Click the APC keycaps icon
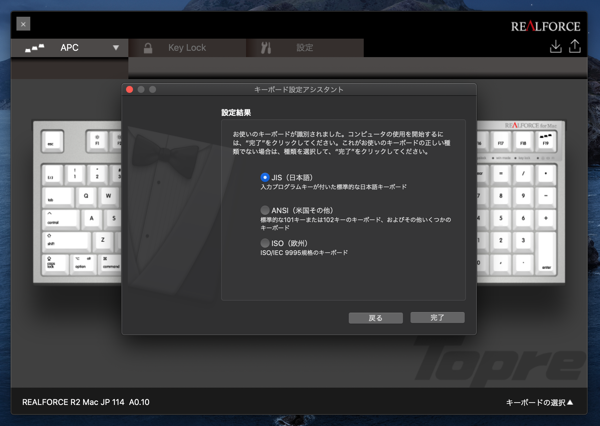Screen dimensions: 600x426 coord(34,48)
